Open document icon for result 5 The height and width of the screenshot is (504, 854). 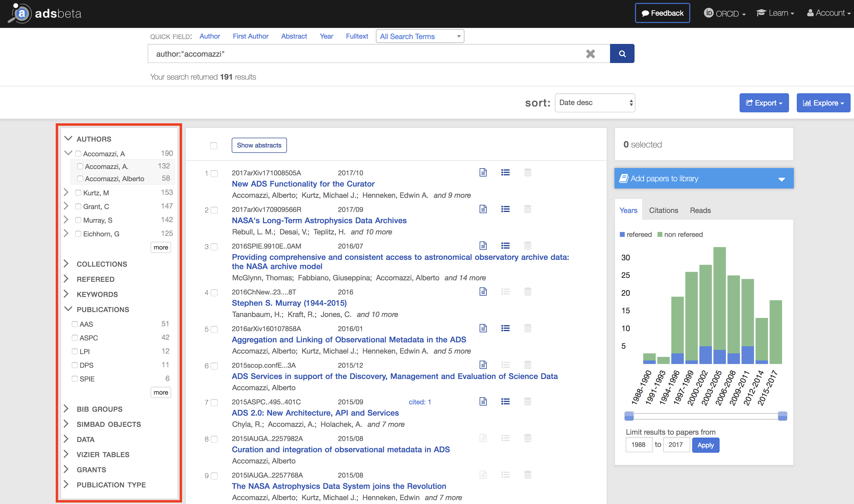[483, 328]
